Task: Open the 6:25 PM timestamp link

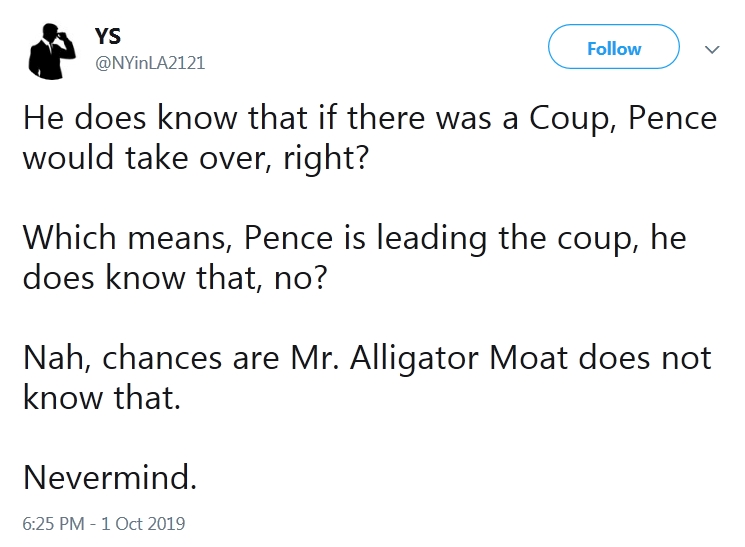Action: (x=53, y=523)
